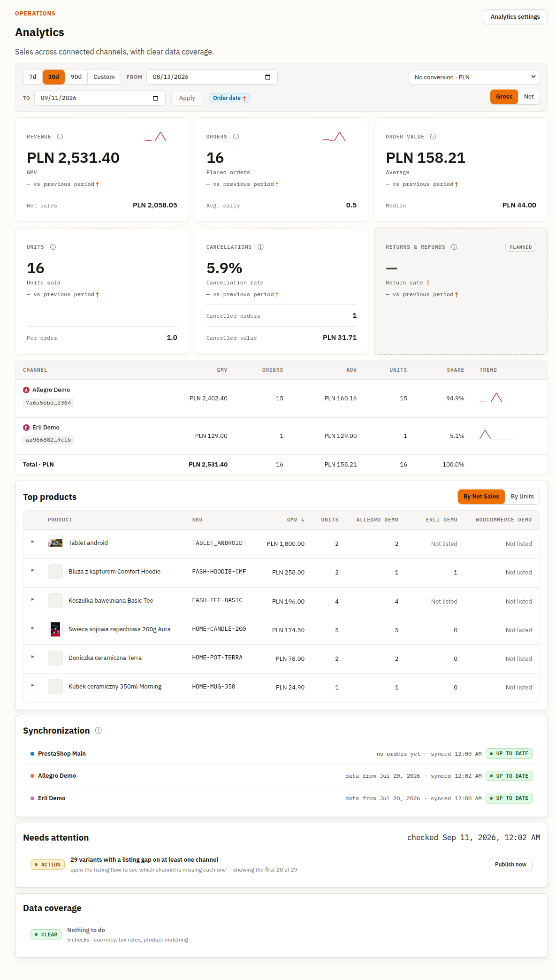
Task: Click the Erli Demo channel icon
Action: coord(26,428)
